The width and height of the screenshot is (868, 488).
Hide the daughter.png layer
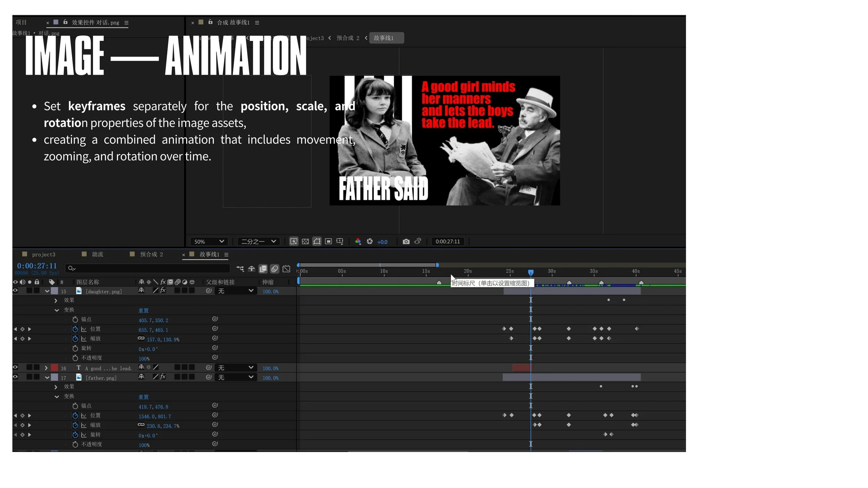[x=15, y=291]
